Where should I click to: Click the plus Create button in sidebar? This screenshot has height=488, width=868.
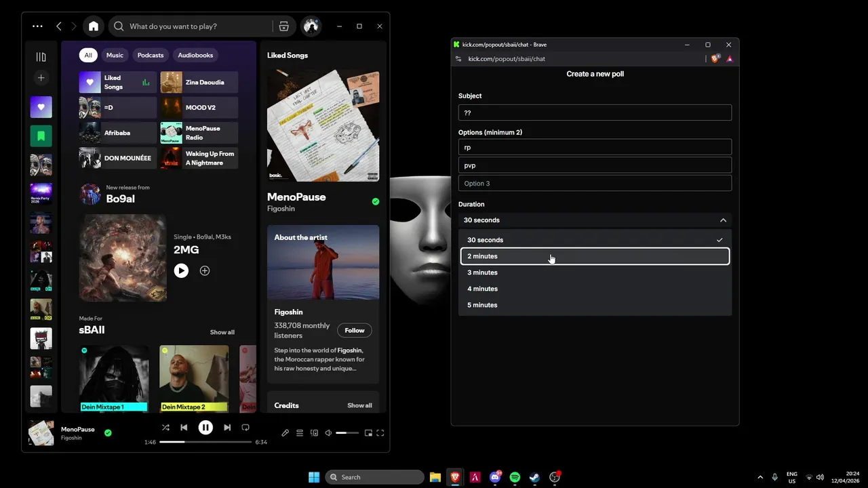pyautogui.click(x=41, y=78)
